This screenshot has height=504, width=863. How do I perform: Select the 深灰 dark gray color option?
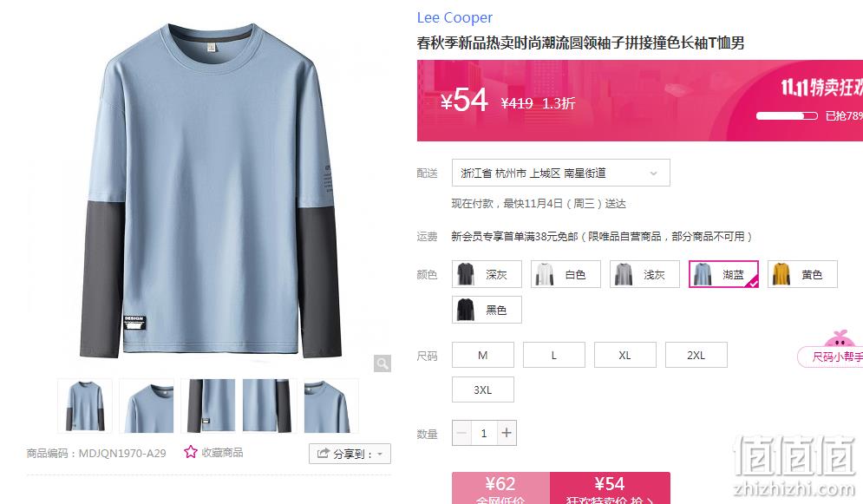click(x=487, y=274)
